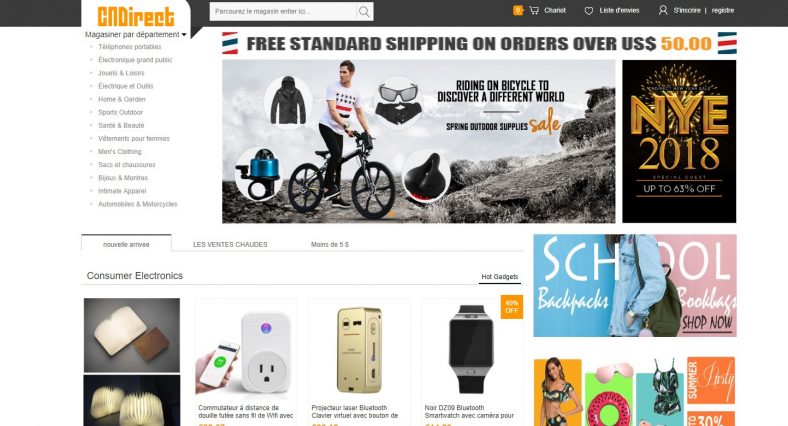788x426 pixels.
Task: Click the wishlist heart icon
Action: coord(589,10)
